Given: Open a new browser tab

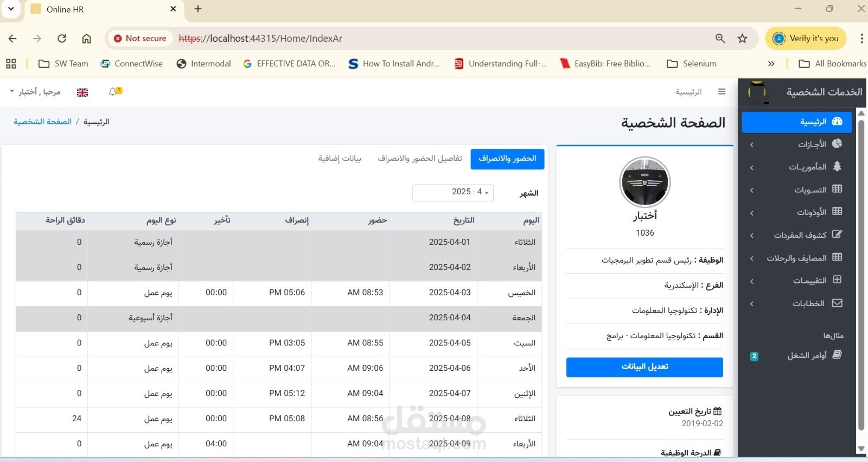Looking at the screenshot, I should [x=198, y=9].
